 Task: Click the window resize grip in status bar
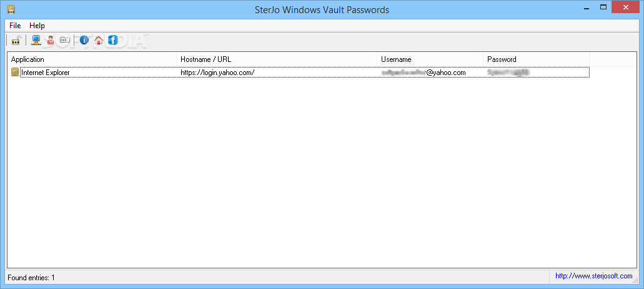[637, 280]
